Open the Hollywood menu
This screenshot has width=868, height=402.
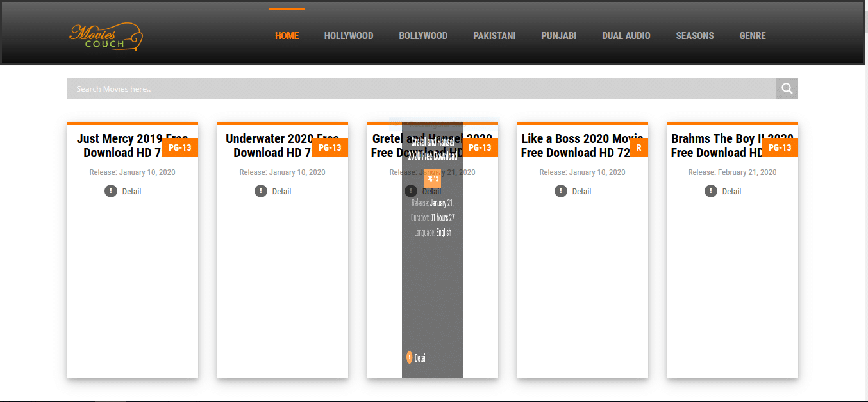[349, 36]
